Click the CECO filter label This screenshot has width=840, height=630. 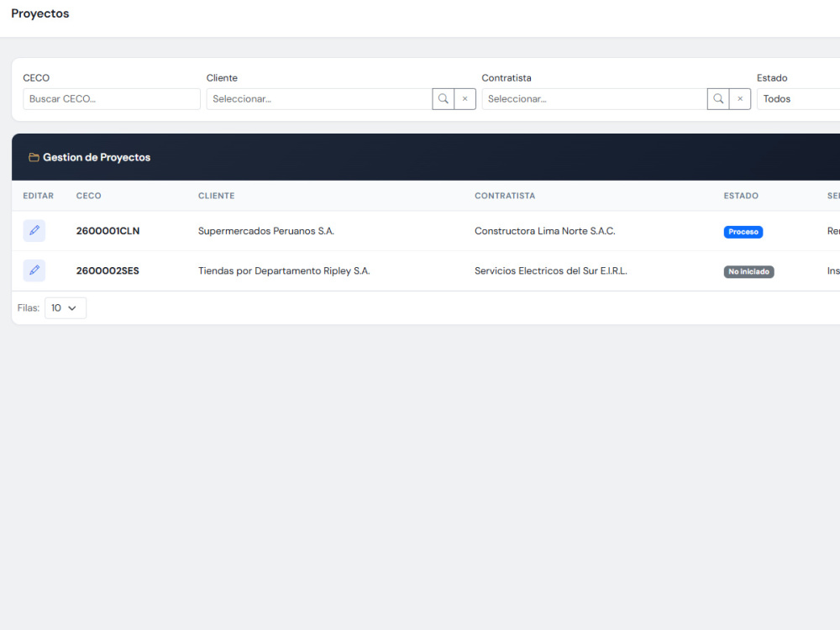click(x=36, y=78)
